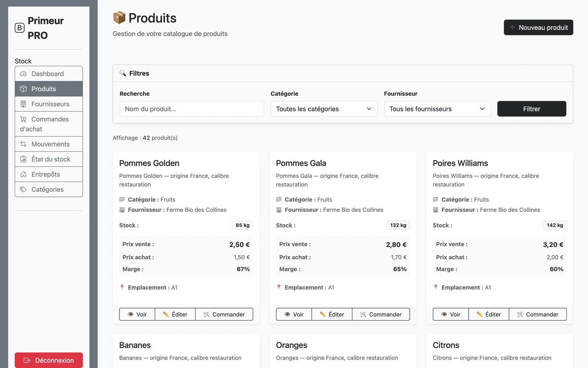The image size is (588, 368).
Task: View Pommes Gala details with Voir
Action: 294,314
